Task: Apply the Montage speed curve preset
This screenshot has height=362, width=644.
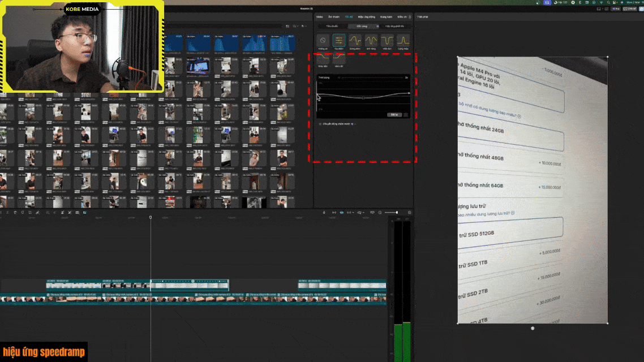Action: 355,41
